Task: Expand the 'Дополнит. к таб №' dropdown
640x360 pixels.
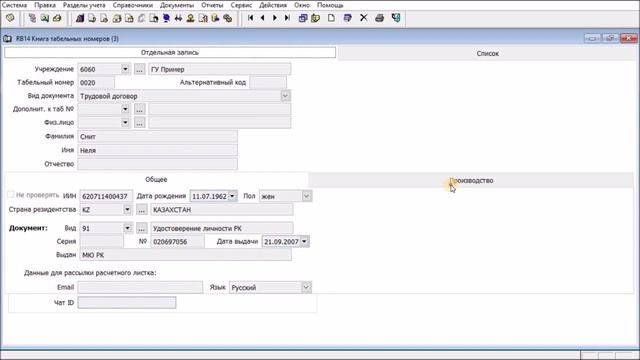Action: pos(125,109)
